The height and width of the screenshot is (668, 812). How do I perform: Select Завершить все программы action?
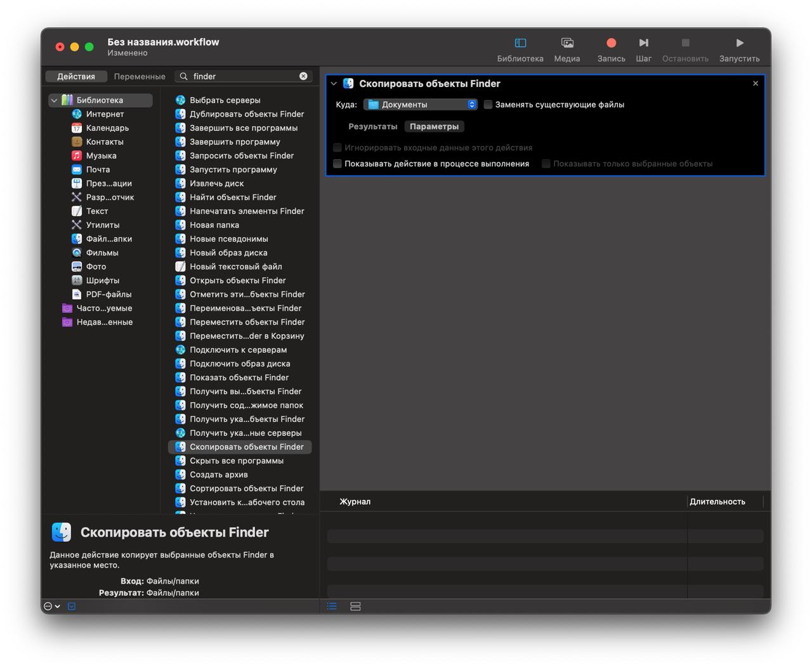(x=244, y=128)
